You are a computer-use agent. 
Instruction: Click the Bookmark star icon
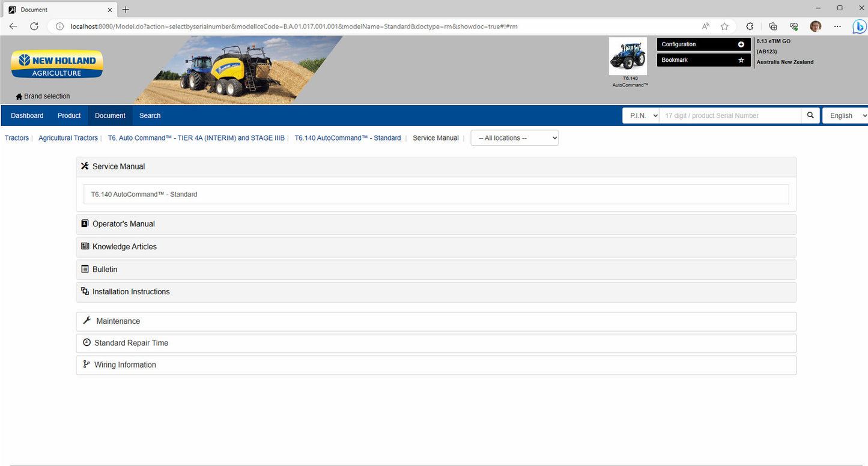point(741,60)
